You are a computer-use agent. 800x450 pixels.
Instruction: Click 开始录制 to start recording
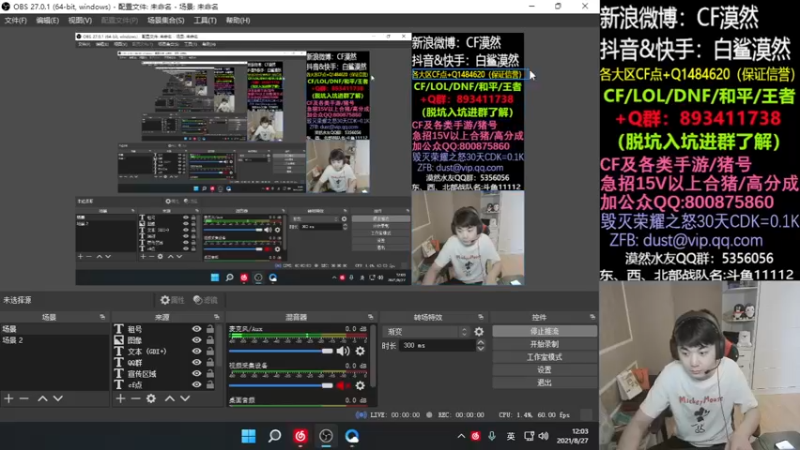click(x=544, y=344)
